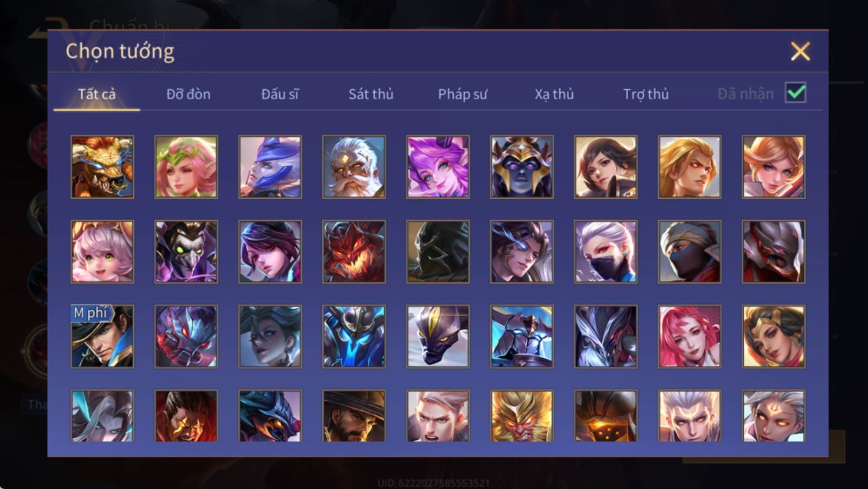This screenshot has height=489, width=868.
Task: Pick the green-eyed plague mask hero
Action: pos(186,252)
